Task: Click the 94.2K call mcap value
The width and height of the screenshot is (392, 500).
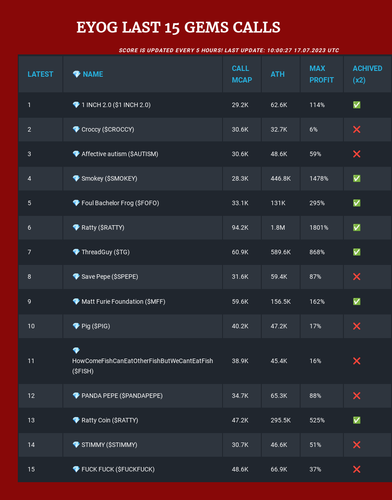Action: (240, 228)
